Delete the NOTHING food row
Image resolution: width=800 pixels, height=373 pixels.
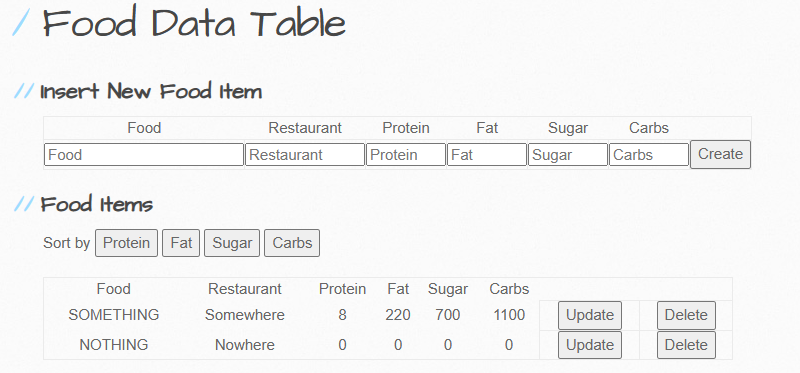686,345
